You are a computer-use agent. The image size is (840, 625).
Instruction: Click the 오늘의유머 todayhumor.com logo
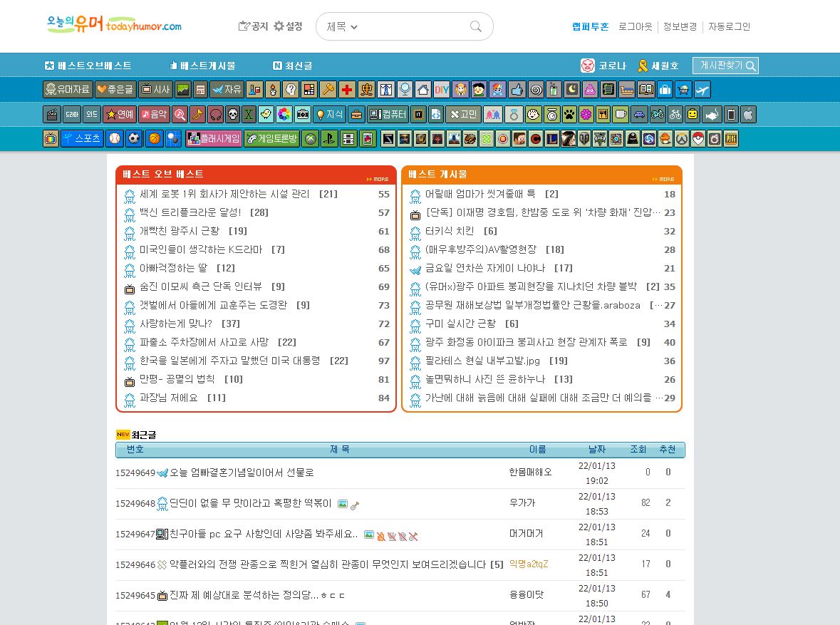pyautogui.click(x=114, y=24)
